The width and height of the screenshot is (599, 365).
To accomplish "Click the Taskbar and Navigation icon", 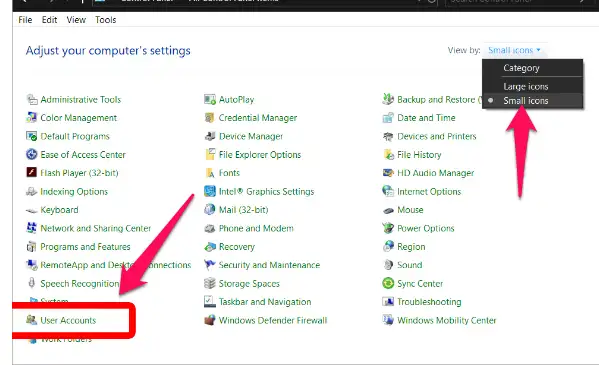I will coord(210,302).
